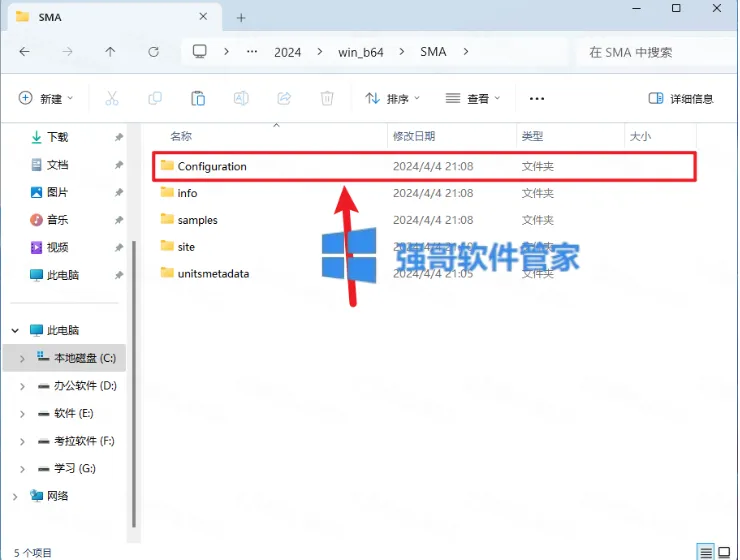The height and width of the screenshot is (560, 740).
Task: Expand the chevron between 2024 and win_b64
Action: pyautogui.click(x=320, y=51)
